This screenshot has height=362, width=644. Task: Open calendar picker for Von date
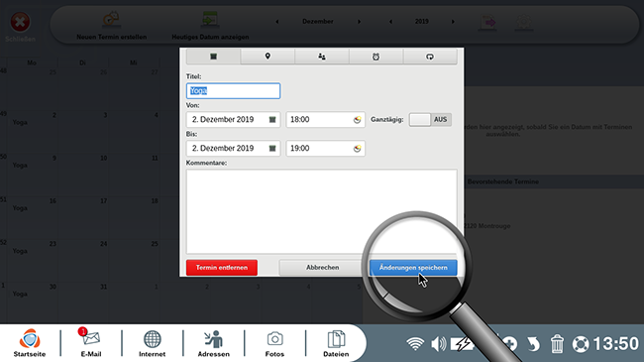(272, 120)
